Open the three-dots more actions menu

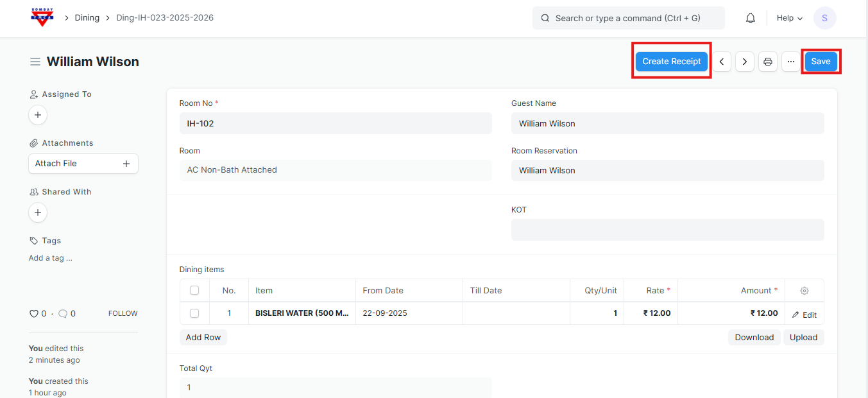[790, 62]
